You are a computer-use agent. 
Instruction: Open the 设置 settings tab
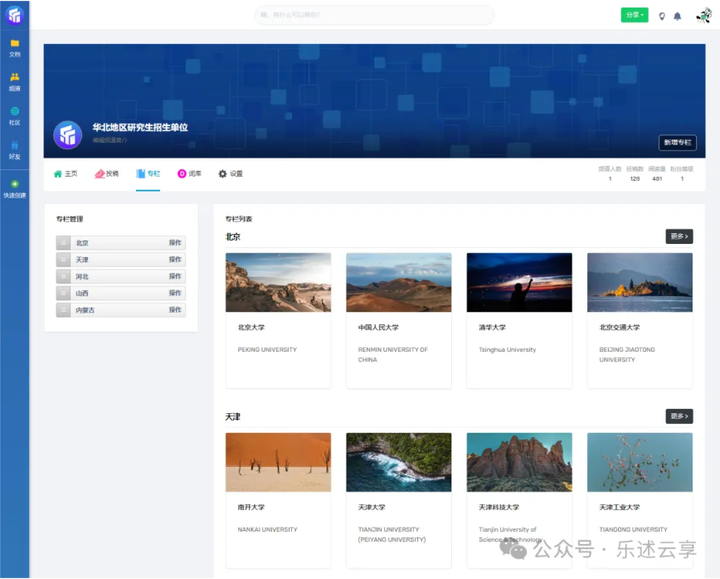click(231, 174)
